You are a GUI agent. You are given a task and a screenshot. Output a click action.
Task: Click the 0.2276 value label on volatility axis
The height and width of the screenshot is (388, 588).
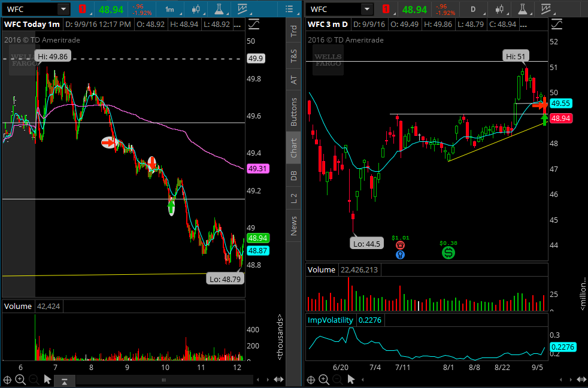[562, 347]
